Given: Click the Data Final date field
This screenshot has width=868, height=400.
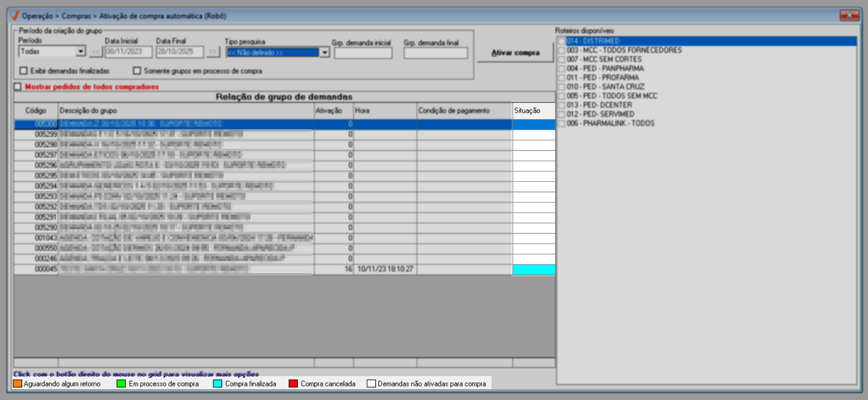Looking at the screenshot, I should coord(180,51).
